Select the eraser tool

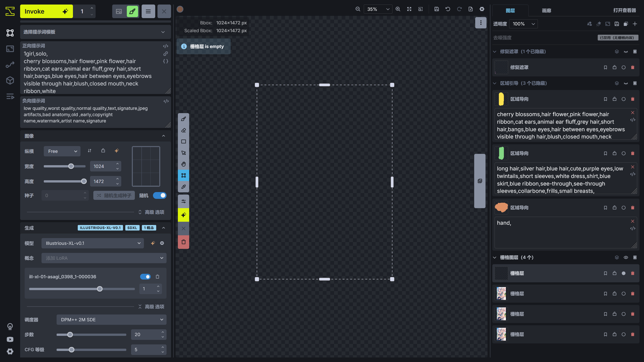(183, 130)
